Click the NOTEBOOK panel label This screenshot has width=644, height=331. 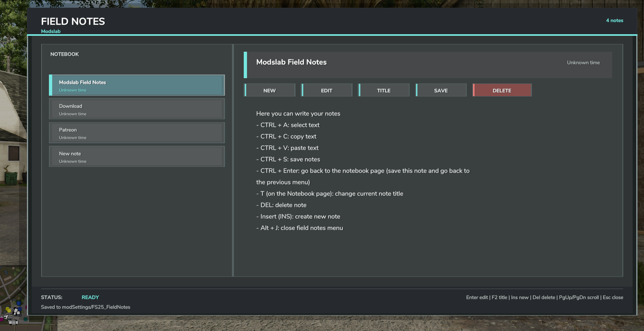[x=64, y=54]
